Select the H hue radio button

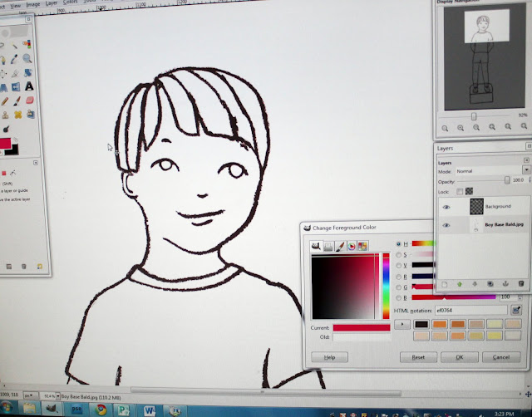point(399,243)
